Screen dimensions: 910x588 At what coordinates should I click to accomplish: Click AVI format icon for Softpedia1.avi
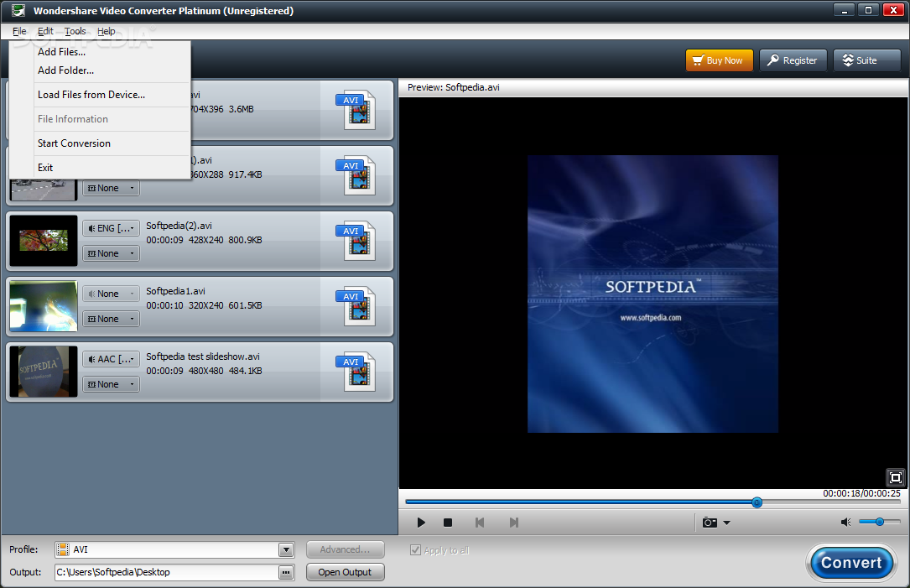pos(356,307)
